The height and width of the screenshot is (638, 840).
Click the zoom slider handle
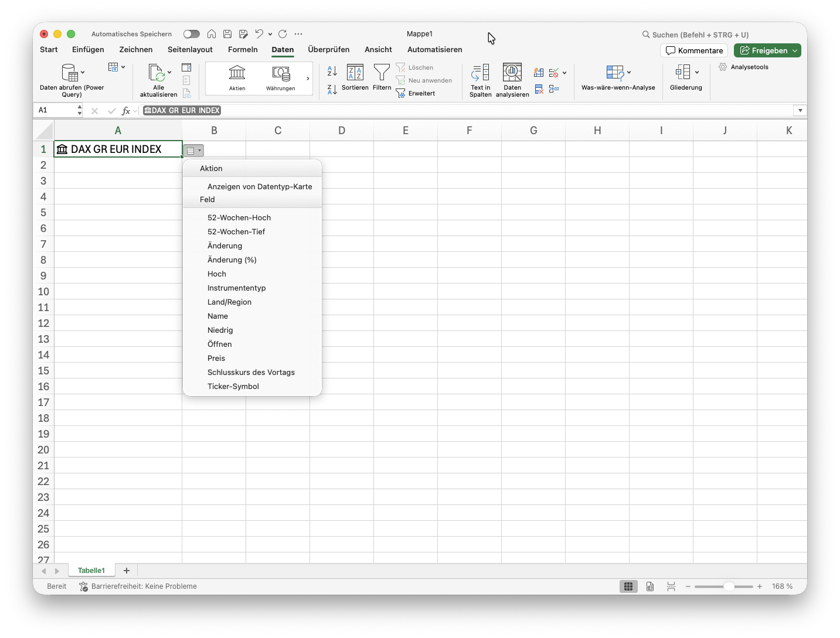tap(729, 586)
